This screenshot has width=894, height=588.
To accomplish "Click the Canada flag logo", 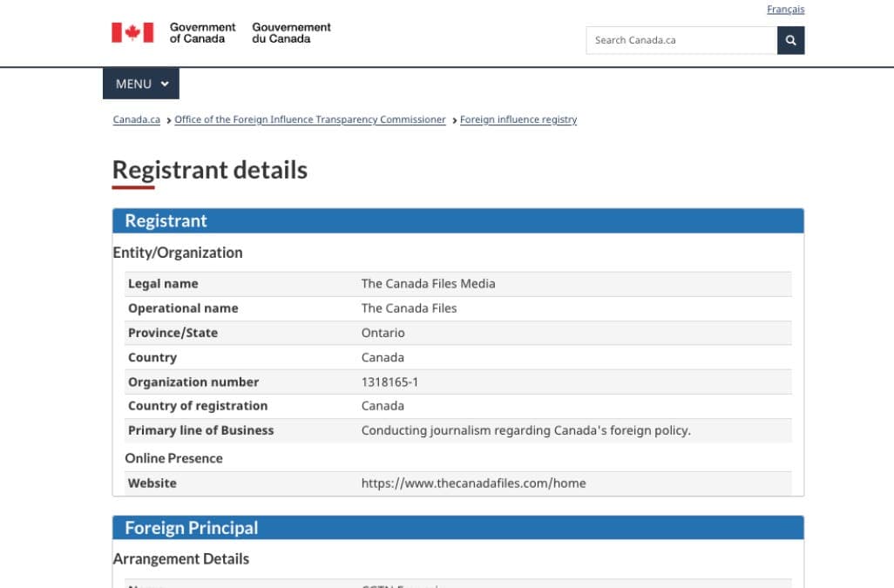I will pos(132,32).
